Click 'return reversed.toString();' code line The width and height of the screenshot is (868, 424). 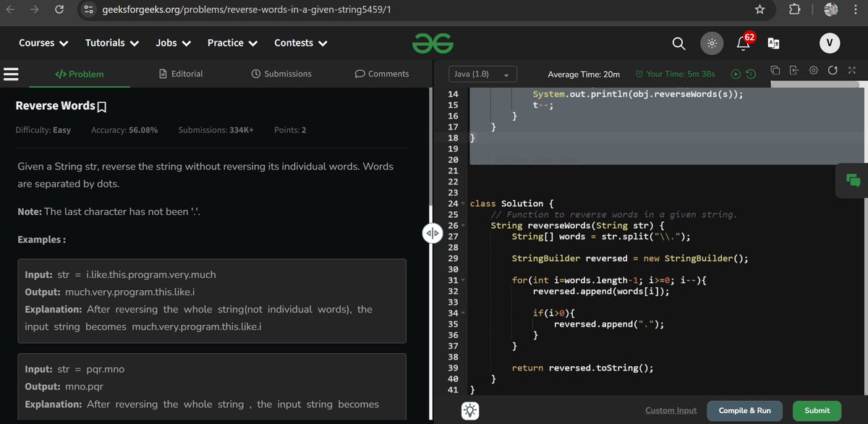coord(582,368)
